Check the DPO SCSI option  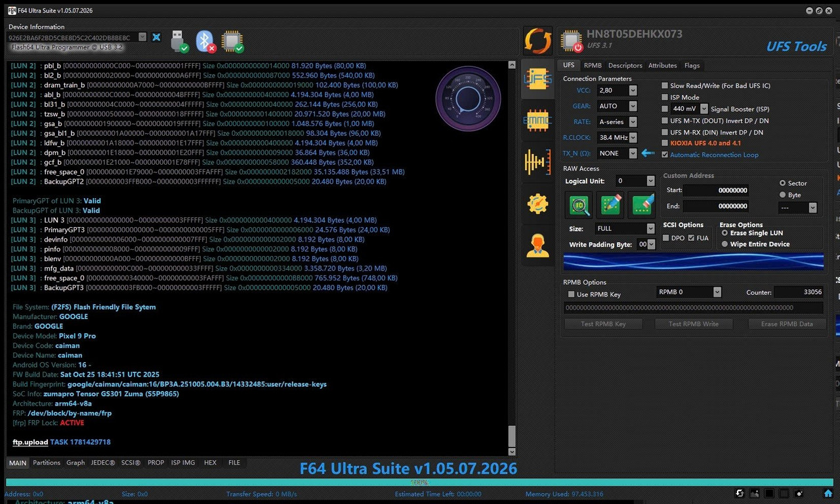(667, 238)
